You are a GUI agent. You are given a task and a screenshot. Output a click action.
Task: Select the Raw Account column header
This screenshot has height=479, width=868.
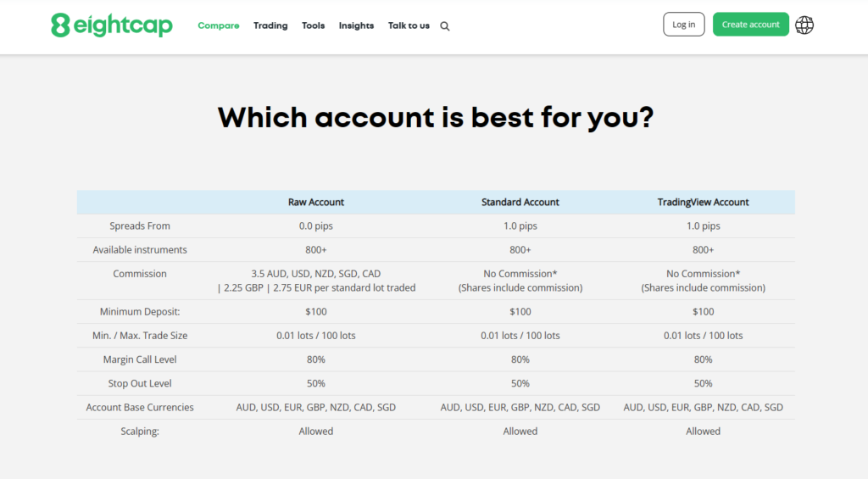(x=316, y=203)
